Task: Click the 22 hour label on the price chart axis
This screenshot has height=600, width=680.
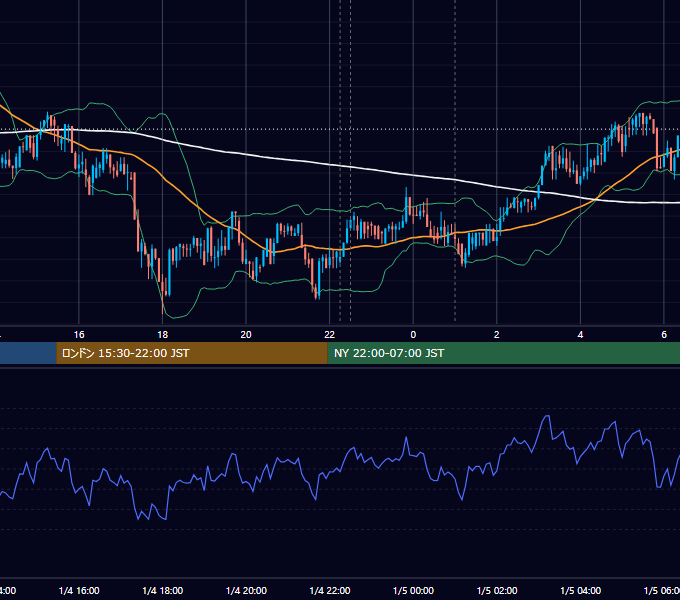Action: tap(330, 335)
